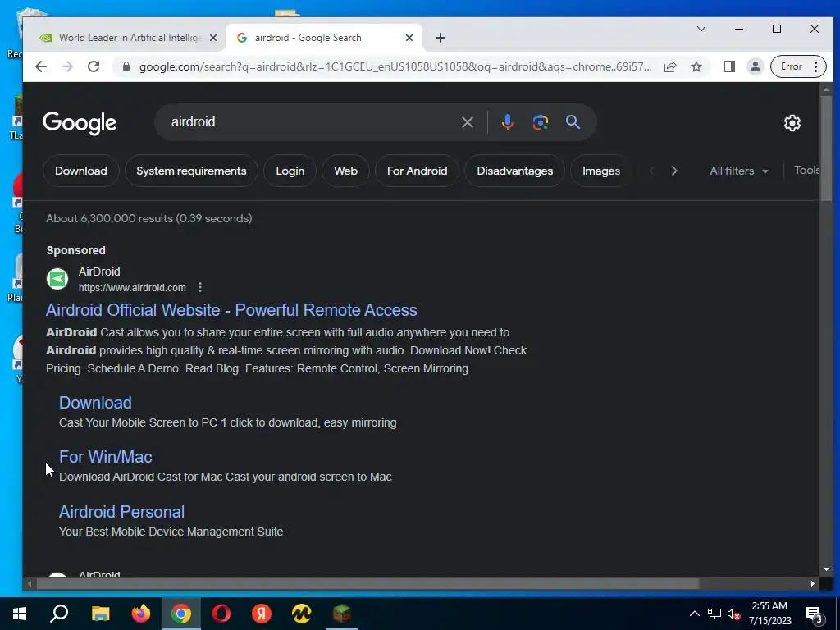840x630 pixels.
Task: Open the Tools option
Action: [x=807, y=171]
